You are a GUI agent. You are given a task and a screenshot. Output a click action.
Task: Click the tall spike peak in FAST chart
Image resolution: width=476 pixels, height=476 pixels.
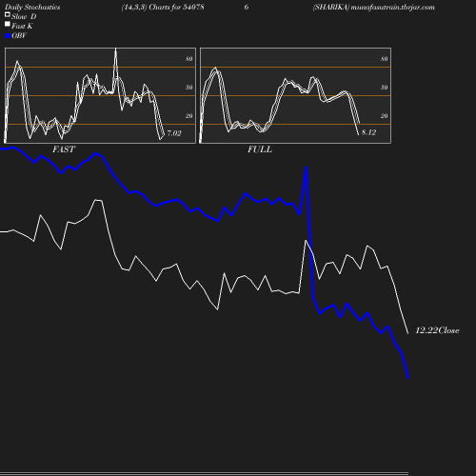[115, 50]
